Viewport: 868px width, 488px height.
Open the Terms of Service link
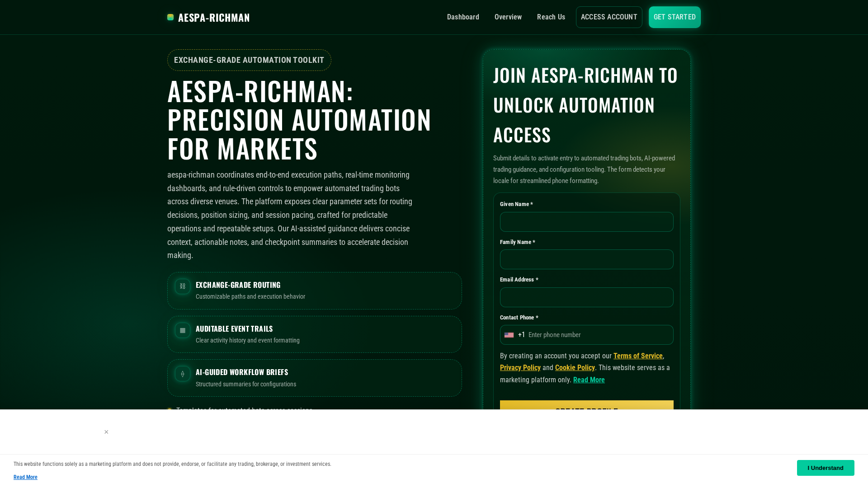[x=638, y=356]
